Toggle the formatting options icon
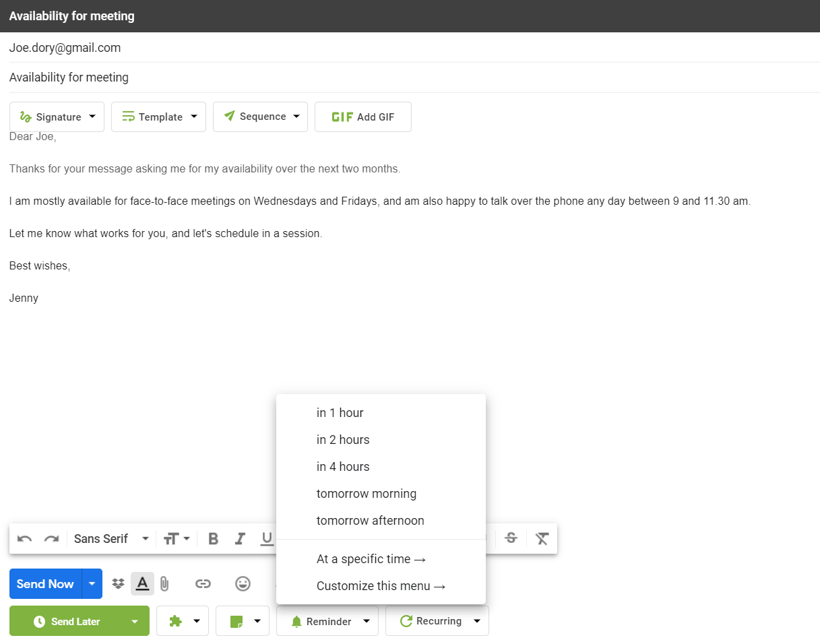 pos(142,583)
